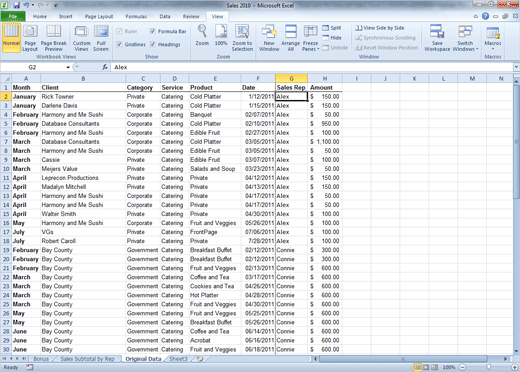520x372 pixels.
Task: Open the Home ribbon tab
Action: 40,16
